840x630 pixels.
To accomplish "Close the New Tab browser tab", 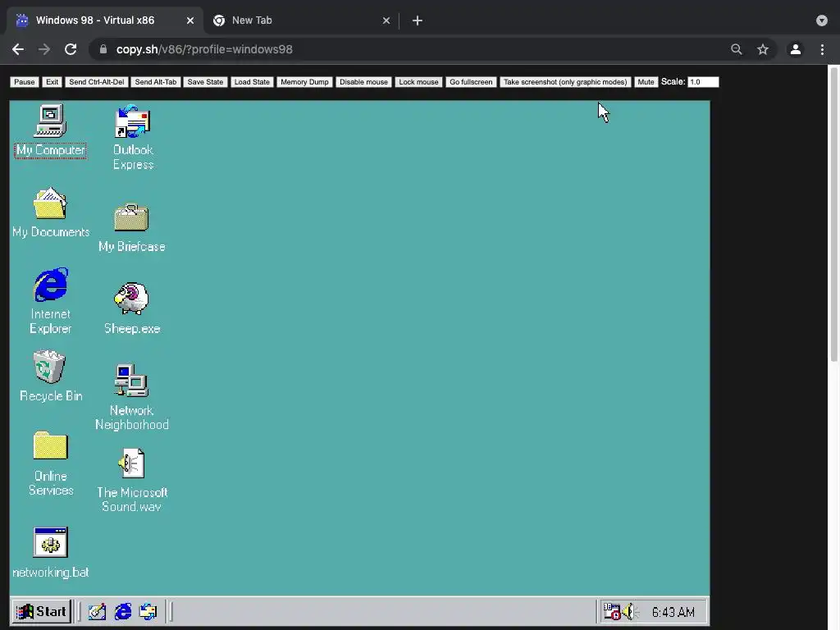I will click(x=386, y=21).
